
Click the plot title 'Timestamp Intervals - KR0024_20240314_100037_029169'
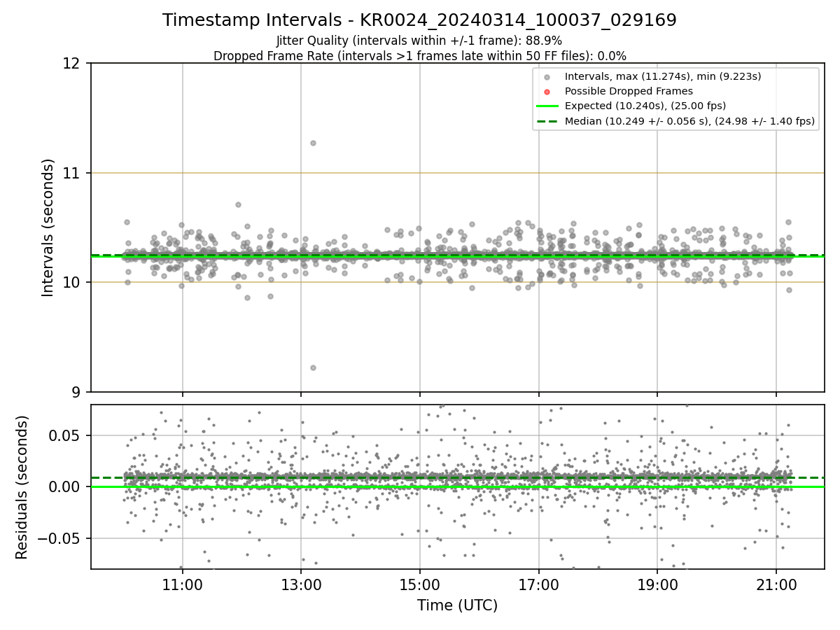[x=419, y=20]
